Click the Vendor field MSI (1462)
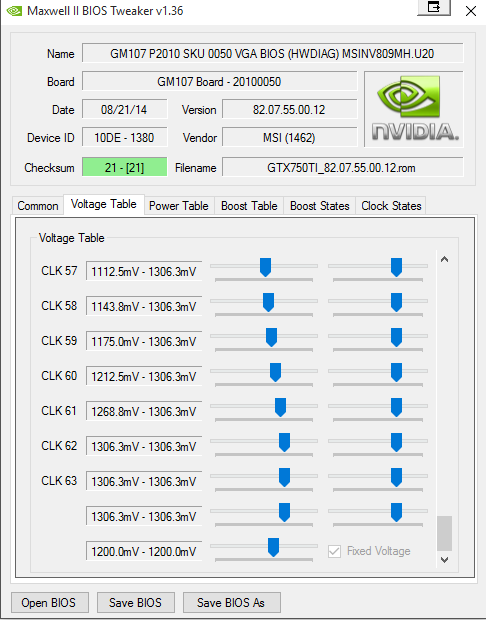This screenshot has width=486, height=620. tap(289, 138)
